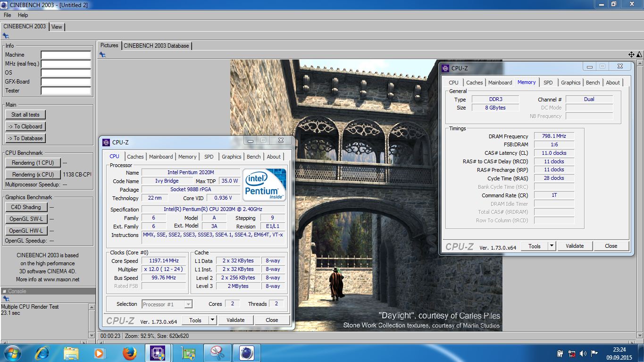The width and height of the screenshot is (644, 362).
Task: Open Bench tab in CPU-Z Memory window
Action: click(593, 83)
